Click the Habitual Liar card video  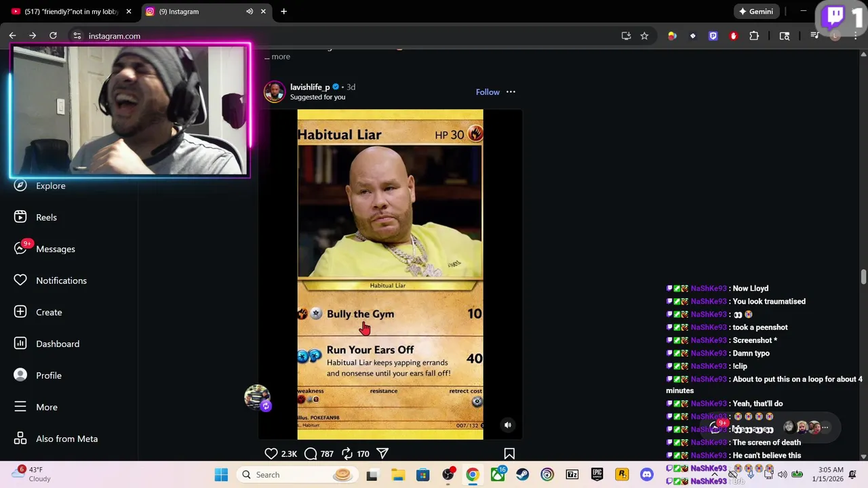390,274
